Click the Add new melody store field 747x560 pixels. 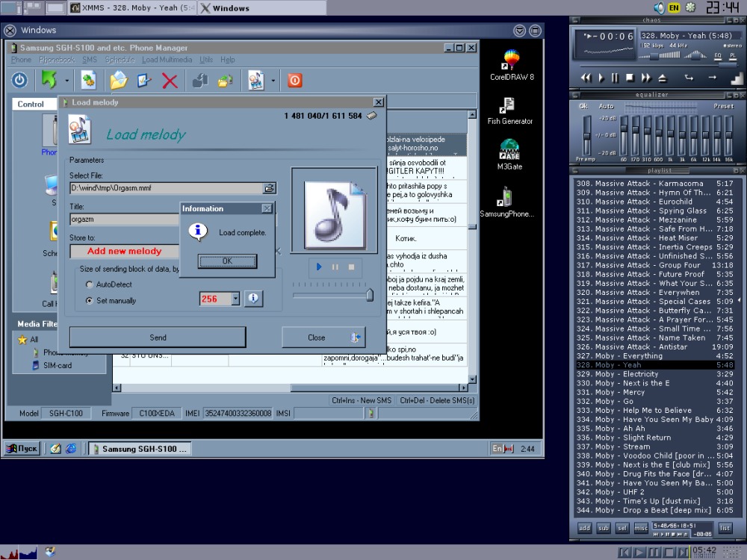pyautogui.click(x=124, y=251)
